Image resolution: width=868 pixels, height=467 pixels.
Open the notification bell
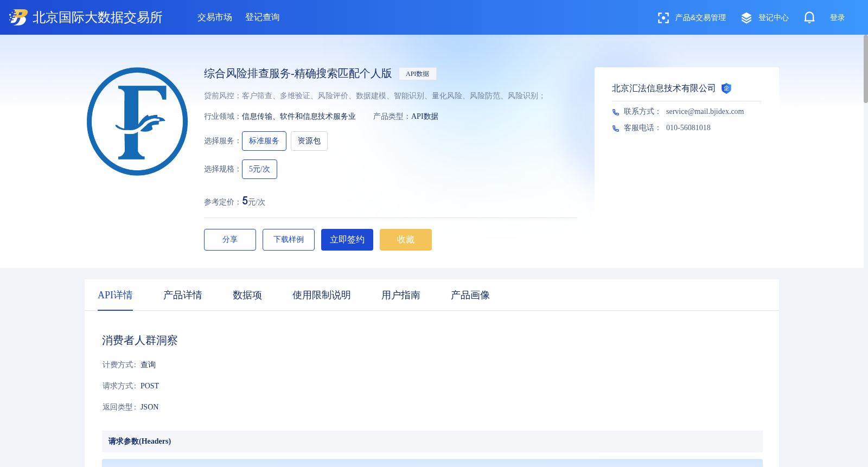(x=809, y=17)
